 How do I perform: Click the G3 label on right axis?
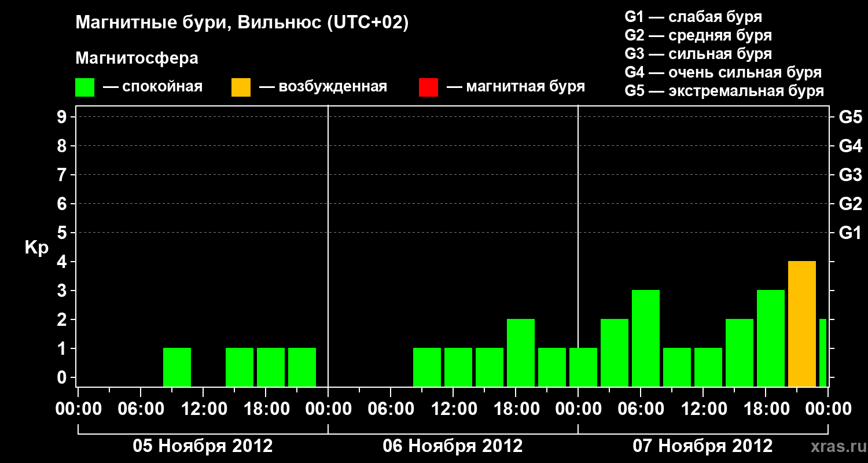click(851, 175)
